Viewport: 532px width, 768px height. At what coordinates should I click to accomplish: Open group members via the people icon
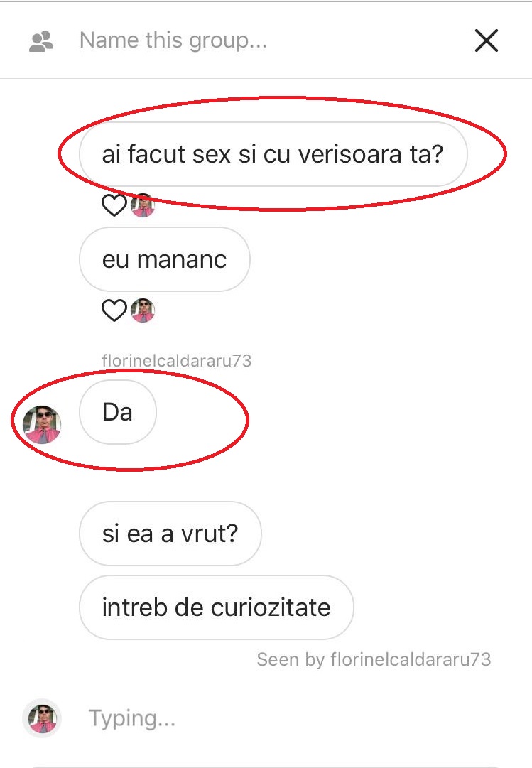(x=41, y=41)
